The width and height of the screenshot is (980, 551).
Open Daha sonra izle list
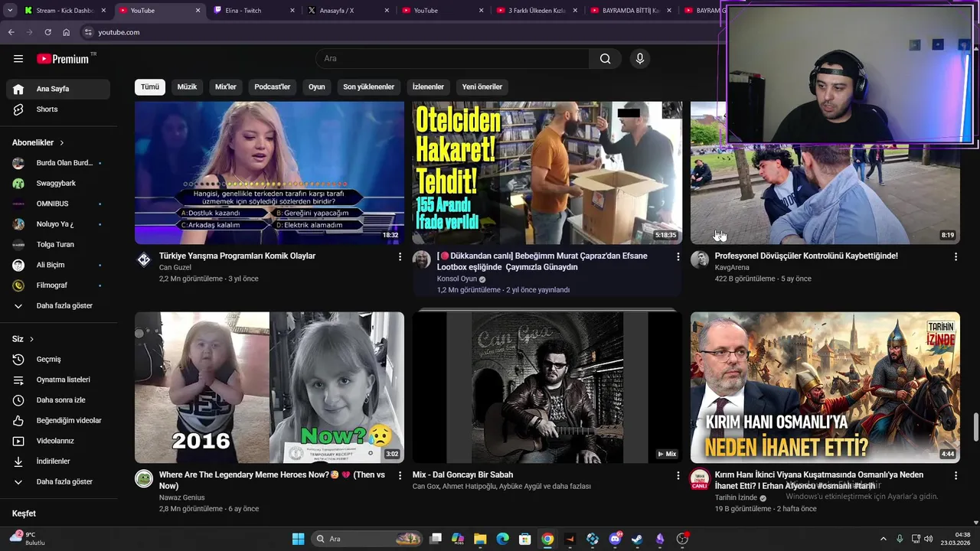coord(58,400)
